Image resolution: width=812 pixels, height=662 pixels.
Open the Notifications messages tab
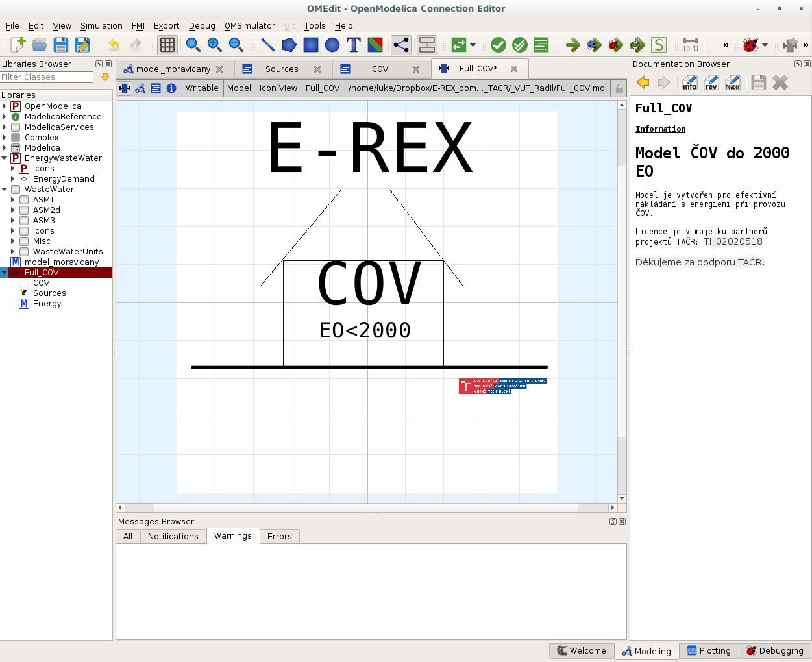coord(173,536)
